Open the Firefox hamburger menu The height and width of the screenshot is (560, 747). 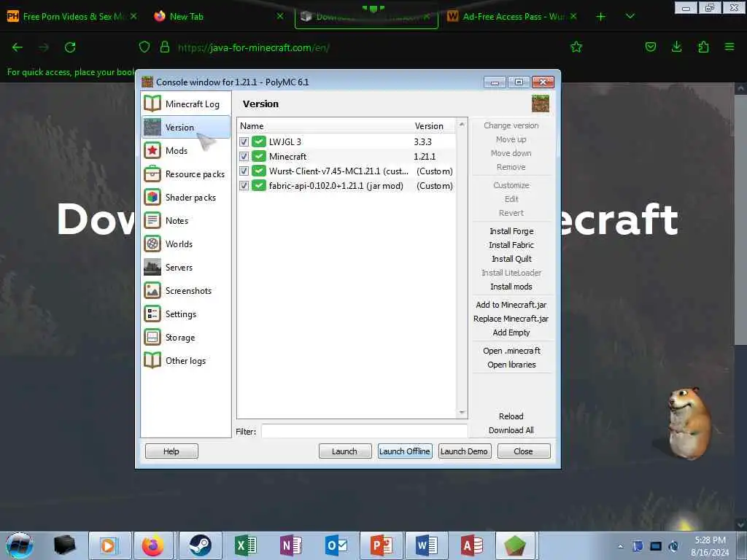tap(729, 47)
